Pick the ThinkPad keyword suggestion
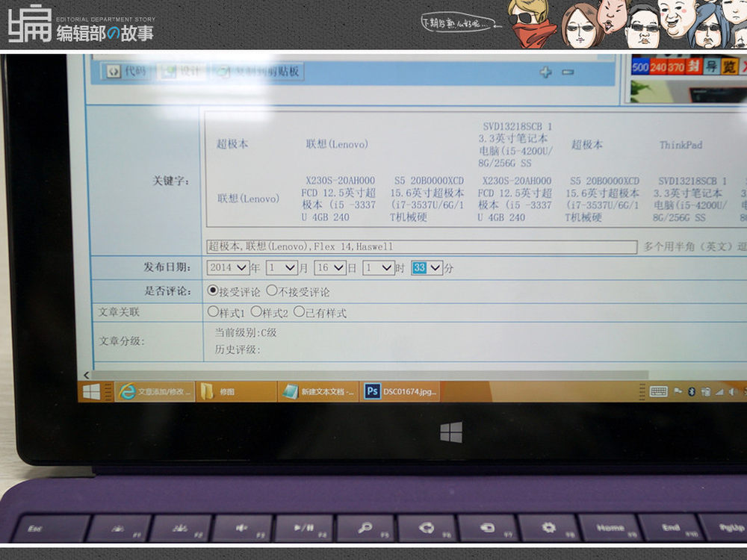This screenshot has height=560, width=747. pos(681,145)
